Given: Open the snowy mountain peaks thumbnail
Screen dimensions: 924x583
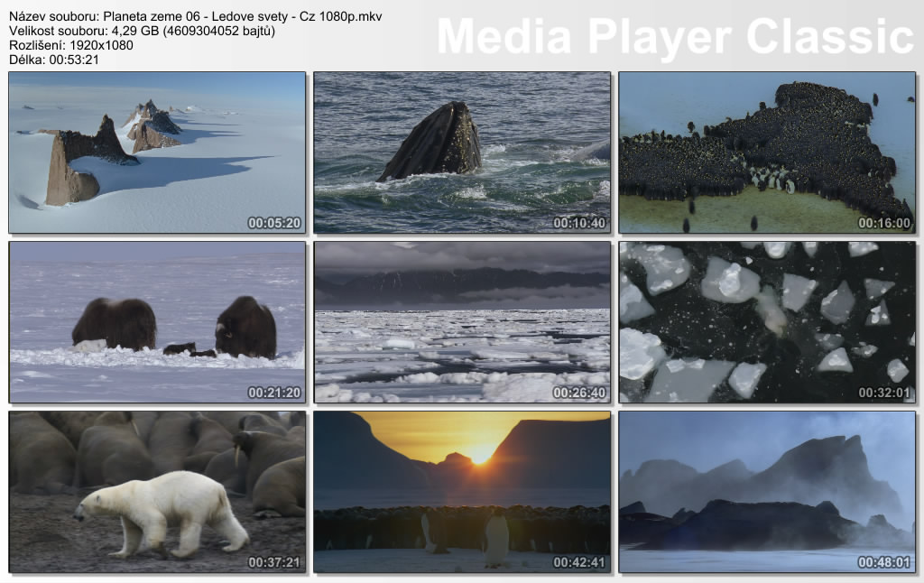Looking at the screenshot, I should pyautogui.click(x=157, y=153).
